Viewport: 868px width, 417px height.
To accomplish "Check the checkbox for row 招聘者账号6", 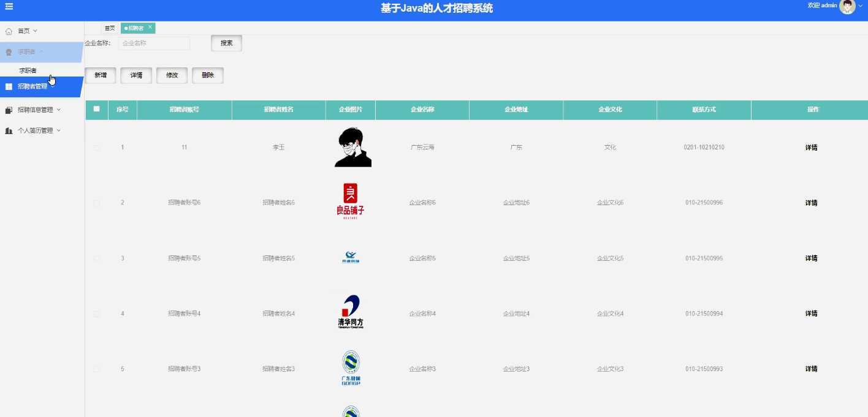I will 97,203.
